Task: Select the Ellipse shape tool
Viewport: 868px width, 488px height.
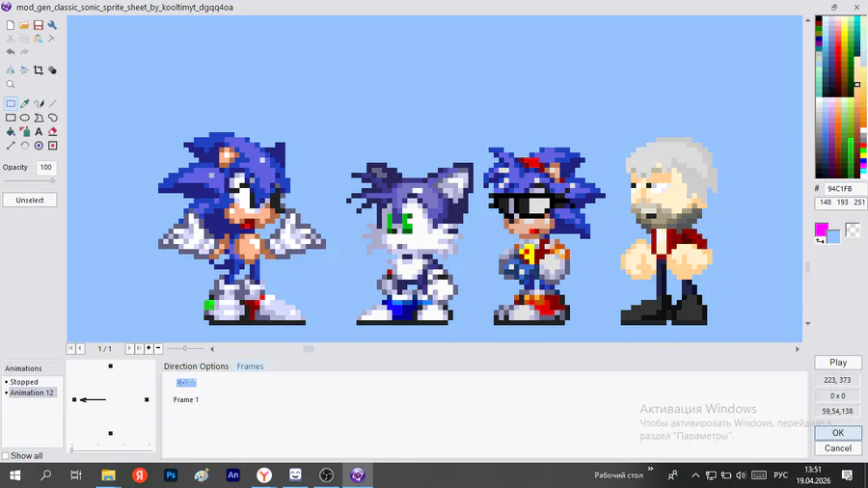Action: click(24, 118)
